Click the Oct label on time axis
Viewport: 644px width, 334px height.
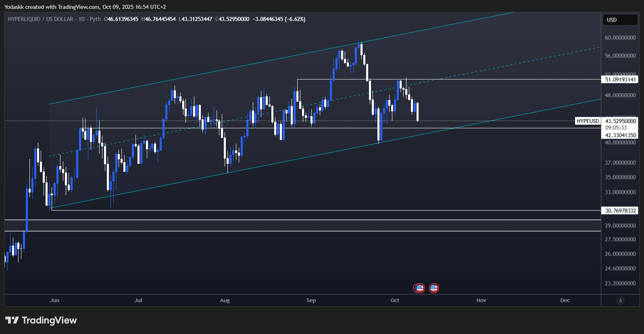(395, 301)
